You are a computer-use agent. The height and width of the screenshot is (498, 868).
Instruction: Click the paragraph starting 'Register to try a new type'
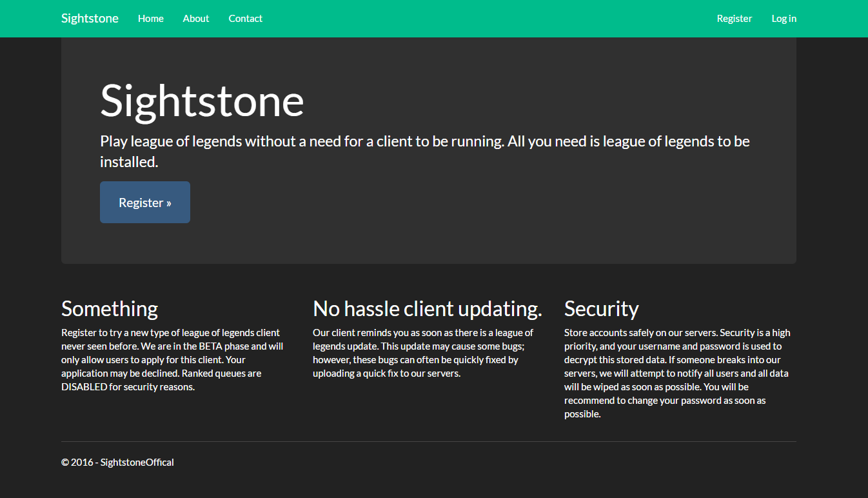(x=172, y=360)
